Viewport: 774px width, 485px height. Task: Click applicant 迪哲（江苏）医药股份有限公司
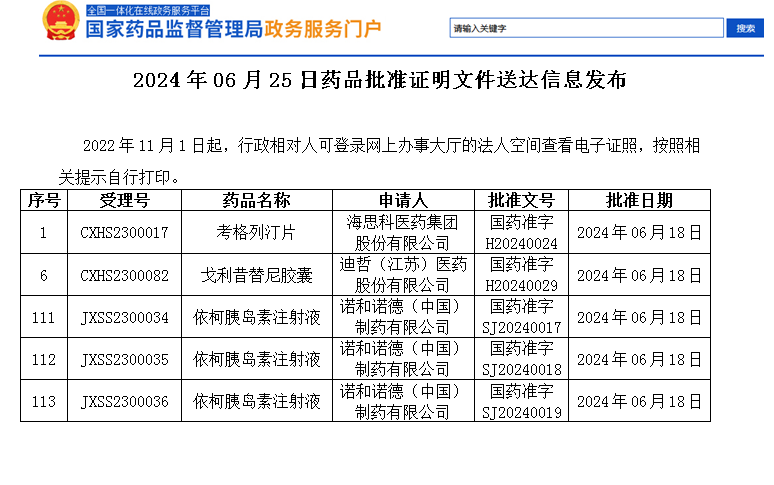click(403, 275)
